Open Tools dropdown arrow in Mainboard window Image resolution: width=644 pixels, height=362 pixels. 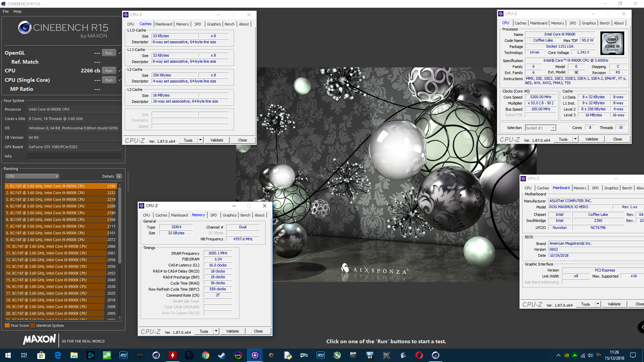coord(598,304)
